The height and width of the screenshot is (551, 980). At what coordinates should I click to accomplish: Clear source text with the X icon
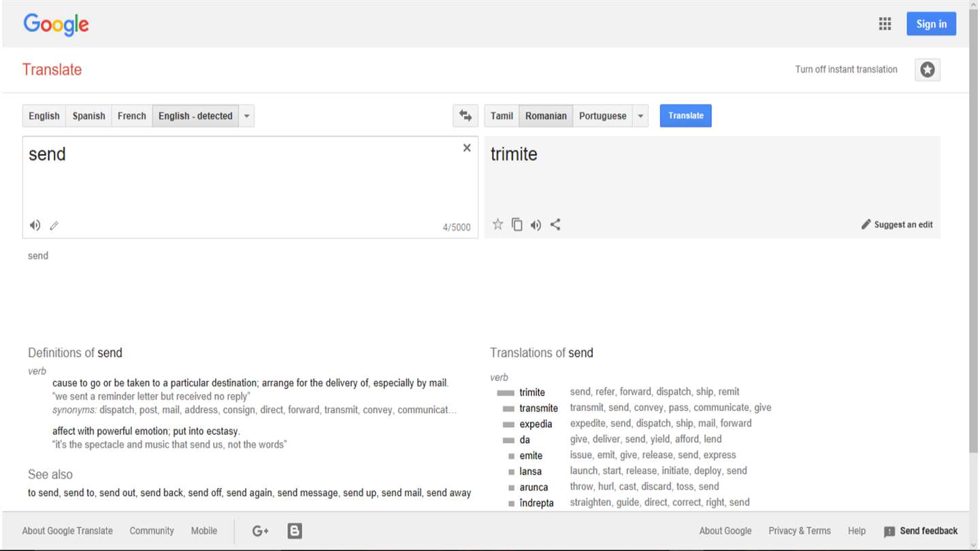click(x=467, y=148)
